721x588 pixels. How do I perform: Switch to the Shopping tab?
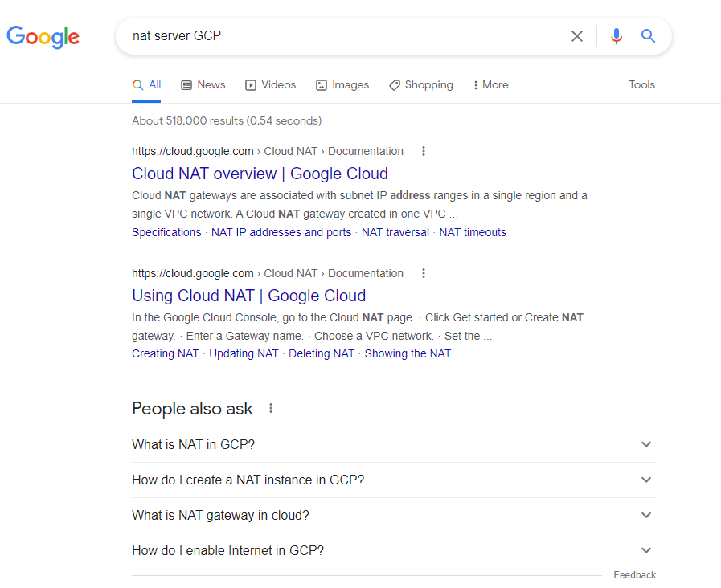[x=420, y=85]
